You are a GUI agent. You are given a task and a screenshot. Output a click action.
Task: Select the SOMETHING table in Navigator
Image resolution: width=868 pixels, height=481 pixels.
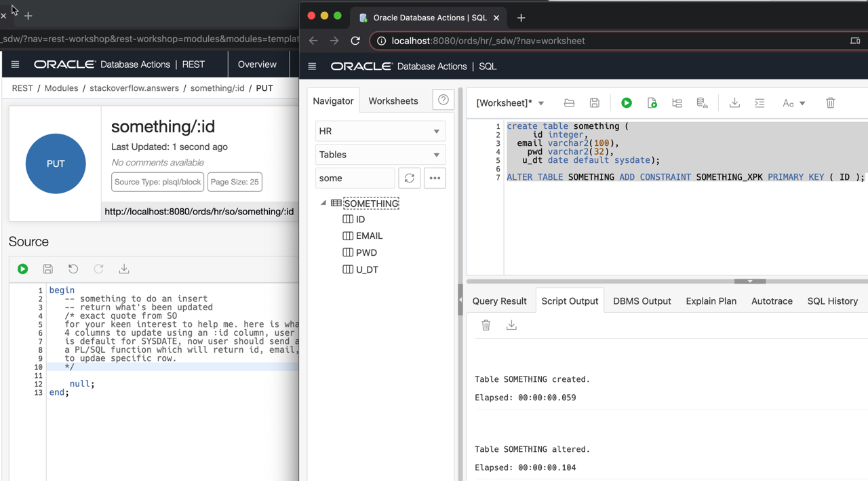point(371,204)
